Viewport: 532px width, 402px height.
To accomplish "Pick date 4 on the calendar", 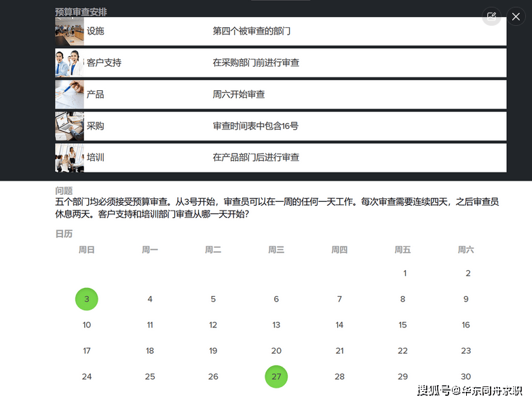I will (x=150, y=299).
